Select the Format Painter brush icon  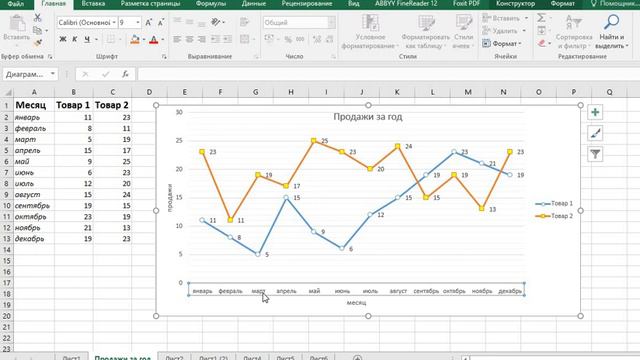tap(38, 42)
